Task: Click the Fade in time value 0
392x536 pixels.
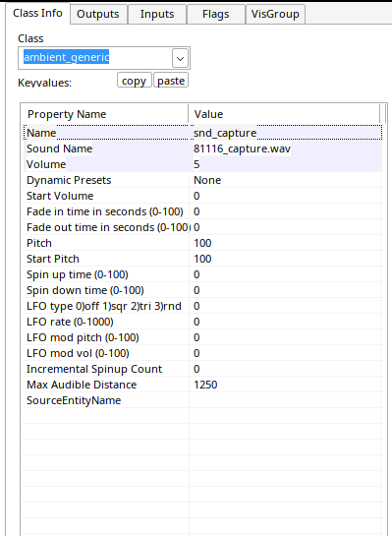Action: [x=286, y=211]
